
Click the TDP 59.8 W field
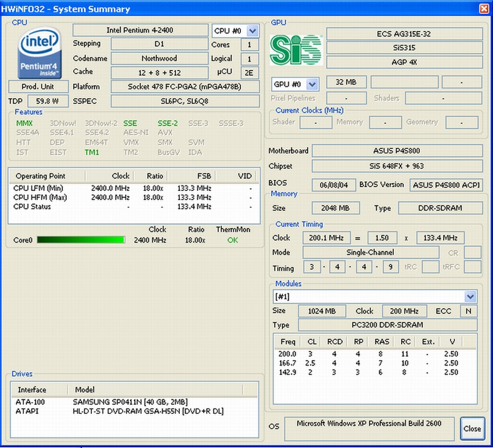[48, 101]
